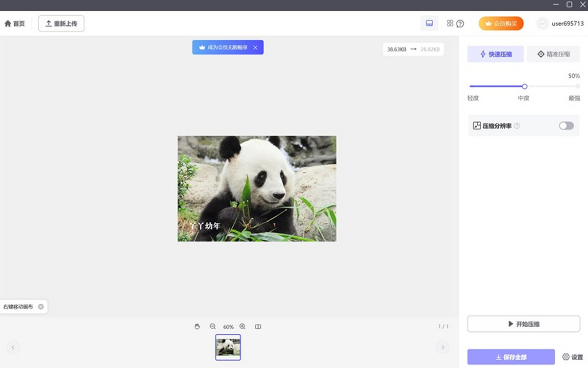Click the 保存全部 button

pyautogui.click(x=511, y=357)
